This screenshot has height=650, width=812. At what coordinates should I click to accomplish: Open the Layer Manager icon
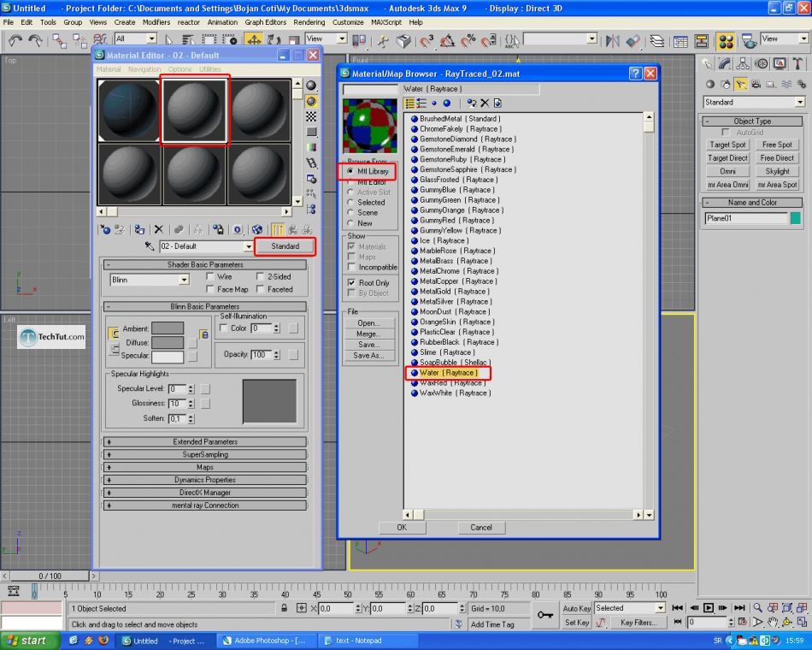tap(657, 40)
